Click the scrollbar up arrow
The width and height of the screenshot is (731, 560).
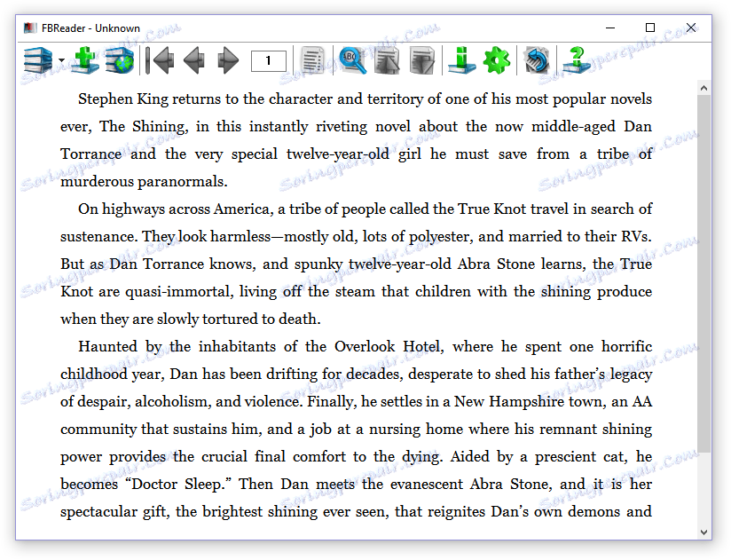pyautogui.click(x=703, y=88)
